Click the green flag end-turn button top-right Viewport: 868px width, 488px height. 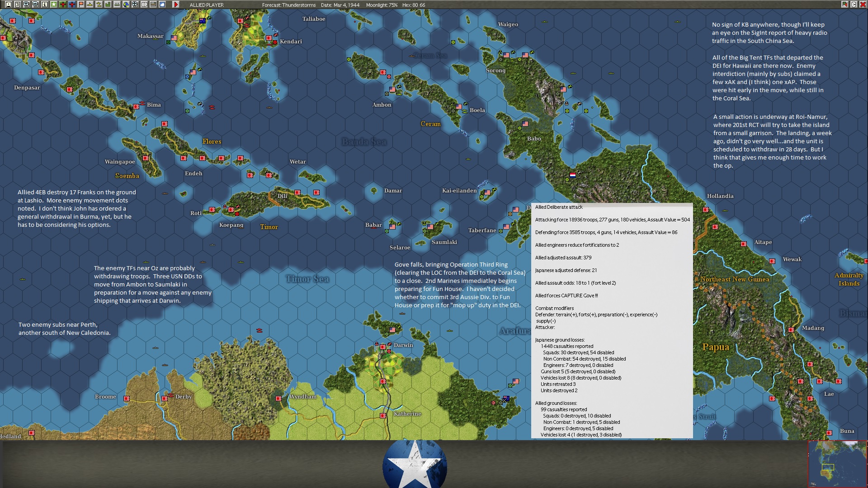pyautogui.click(x=845, y=5)
